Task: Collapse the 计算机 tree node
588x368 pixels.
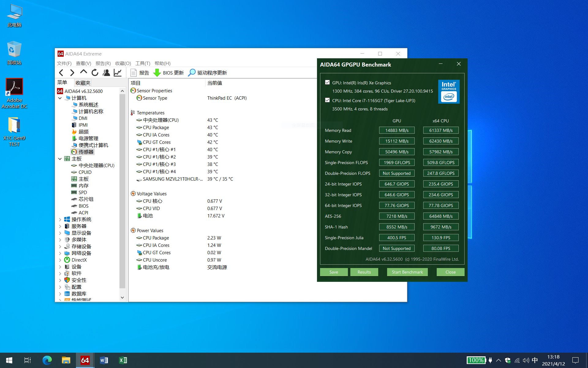Action: tap(60, 98)
